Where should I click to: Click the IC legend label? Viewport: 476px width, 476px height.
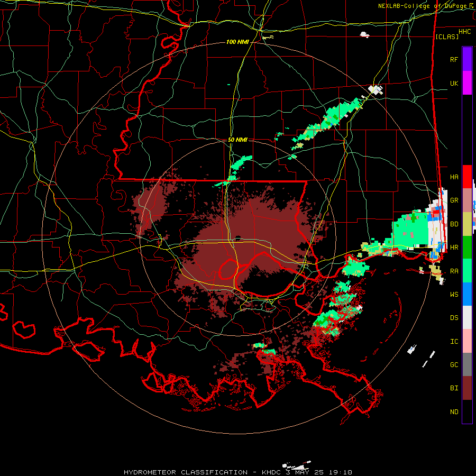454,342
